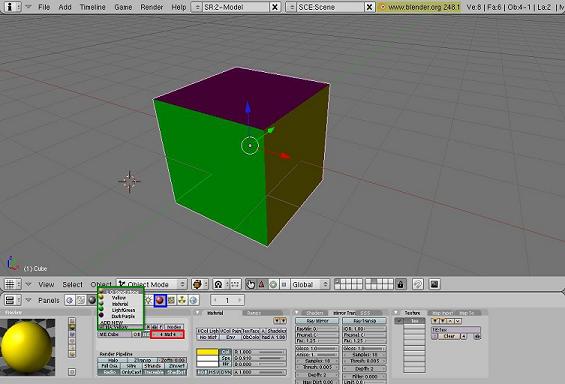This screenshot has width=565, height=384.
Task: Click the yellow material color swatch
Action: (x=208, y=352)
